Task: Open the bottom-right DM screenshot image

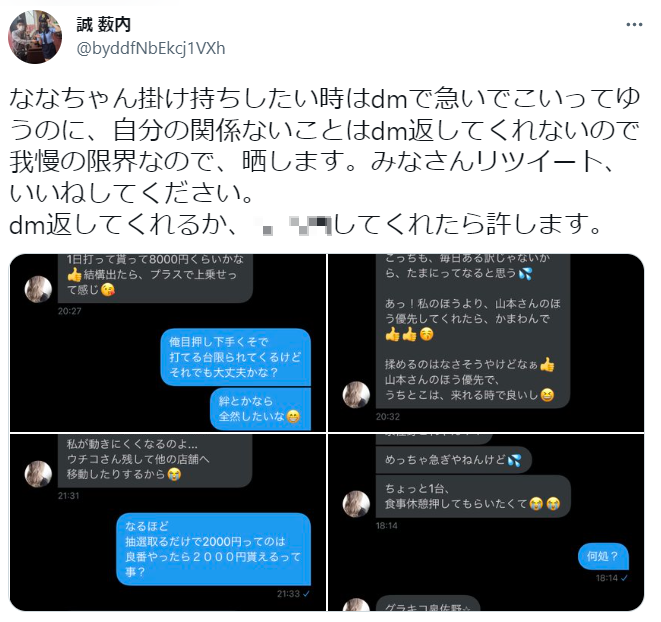Action: pos(486,522)
